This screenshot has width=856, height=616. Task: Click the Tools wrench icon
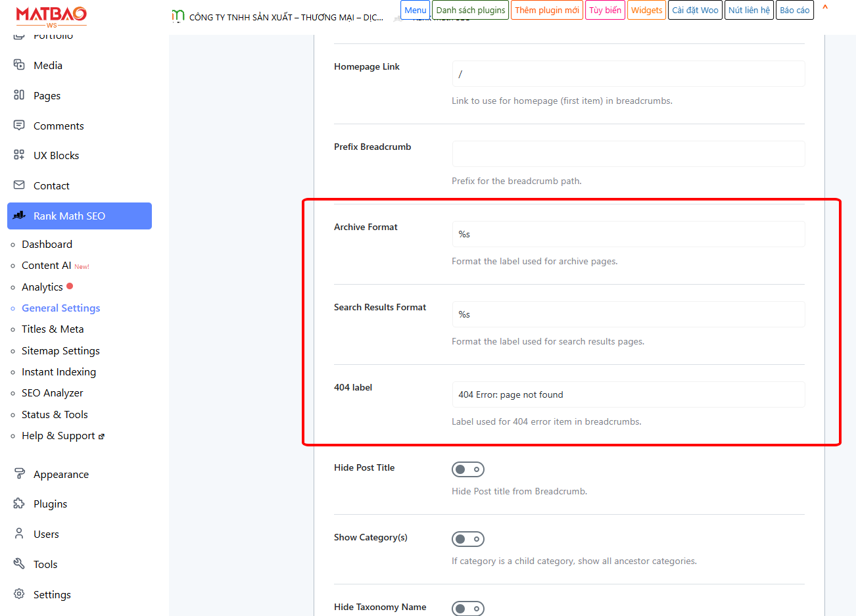(19, 563)
